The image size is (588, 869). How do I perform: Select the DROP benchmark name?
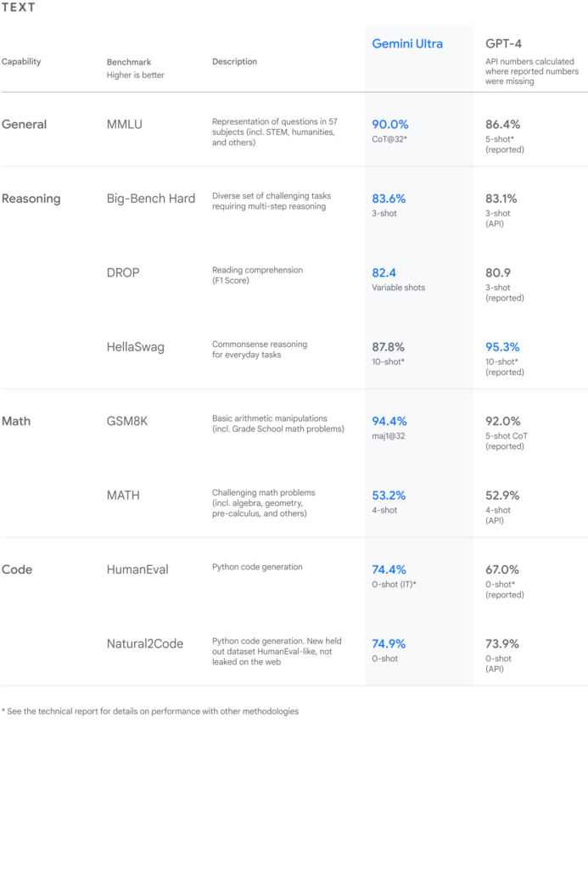point(123,272)
